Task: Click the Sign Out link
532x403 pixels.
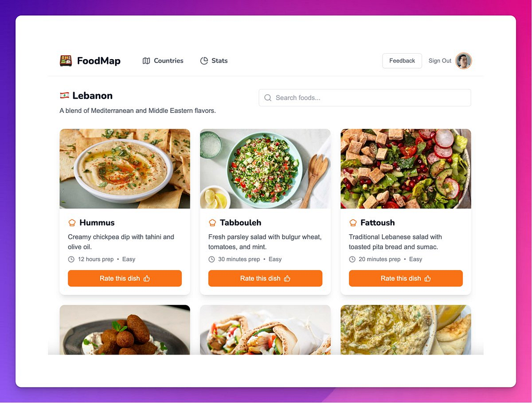Action: click(440, 61)
